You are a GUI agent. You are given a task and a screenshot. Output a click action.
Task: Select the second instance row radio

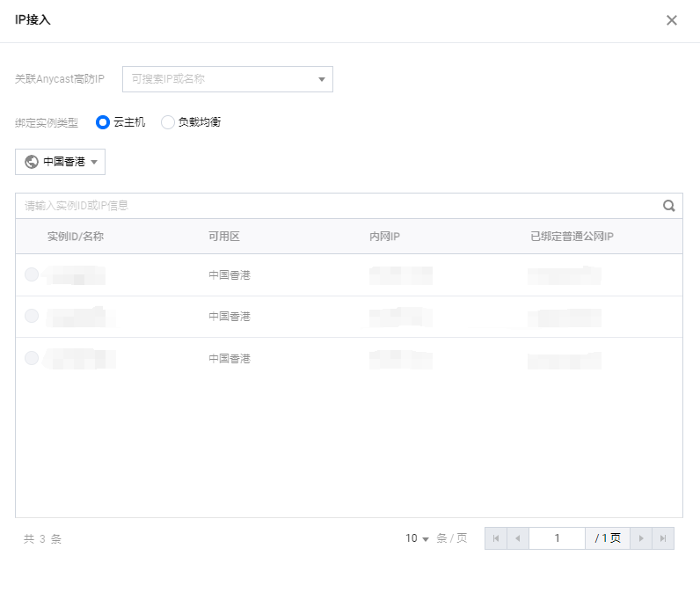(32, 316)
